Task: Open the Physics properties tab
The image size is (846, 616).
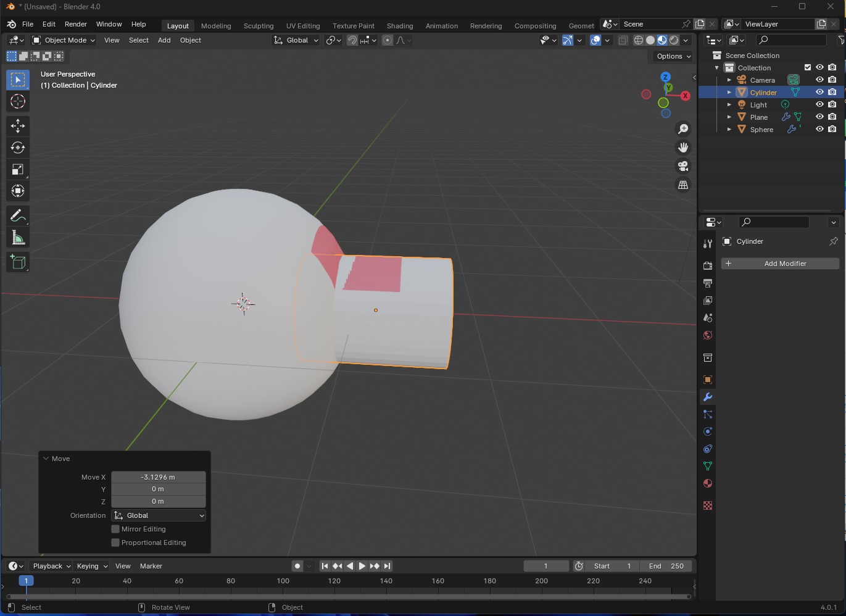Action: pyautogui.click(x=708, y=431)
